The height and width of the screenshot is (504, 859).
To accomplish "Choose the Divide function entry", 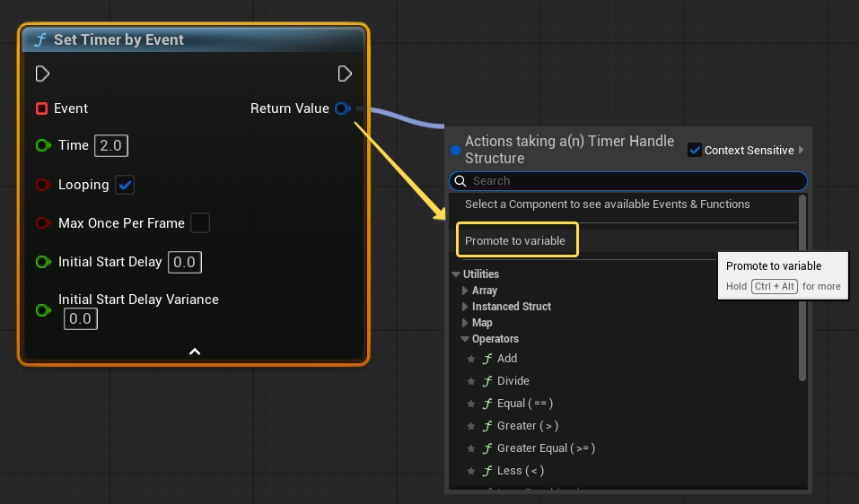I will click(513, 381).
